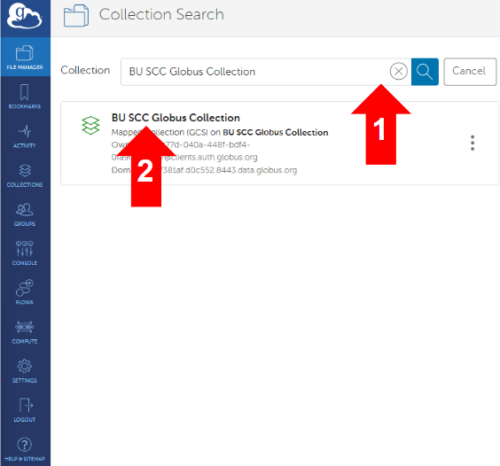Open the Console sidebar icon

pyautogui.click(x=25, y=253)
